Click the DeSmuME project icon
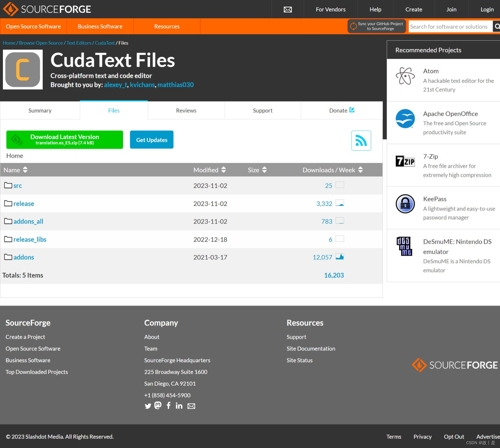500x448 pixels. click(x=404, y=246)
